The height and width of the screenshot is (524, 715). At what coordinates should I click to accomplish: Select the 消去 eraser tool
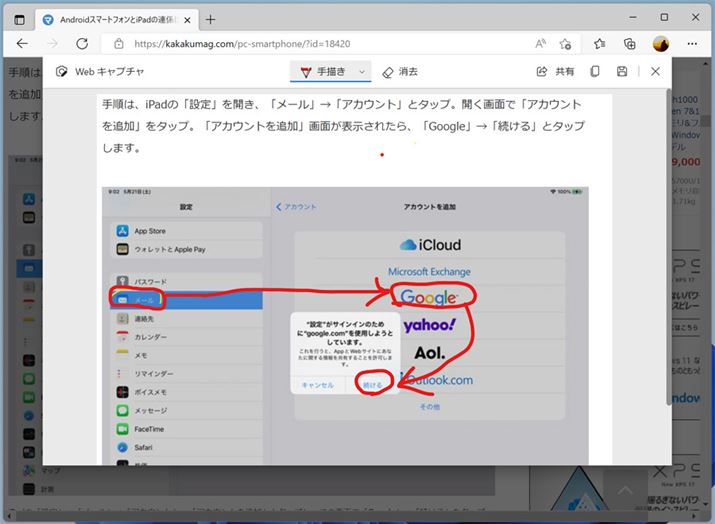(x=400, y=72)
